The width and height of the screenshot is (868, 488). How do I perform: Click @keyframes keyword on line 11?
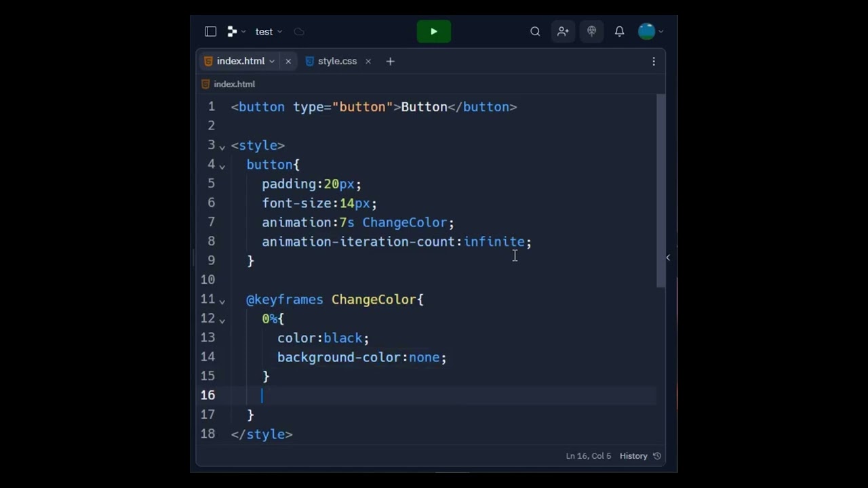285,299
